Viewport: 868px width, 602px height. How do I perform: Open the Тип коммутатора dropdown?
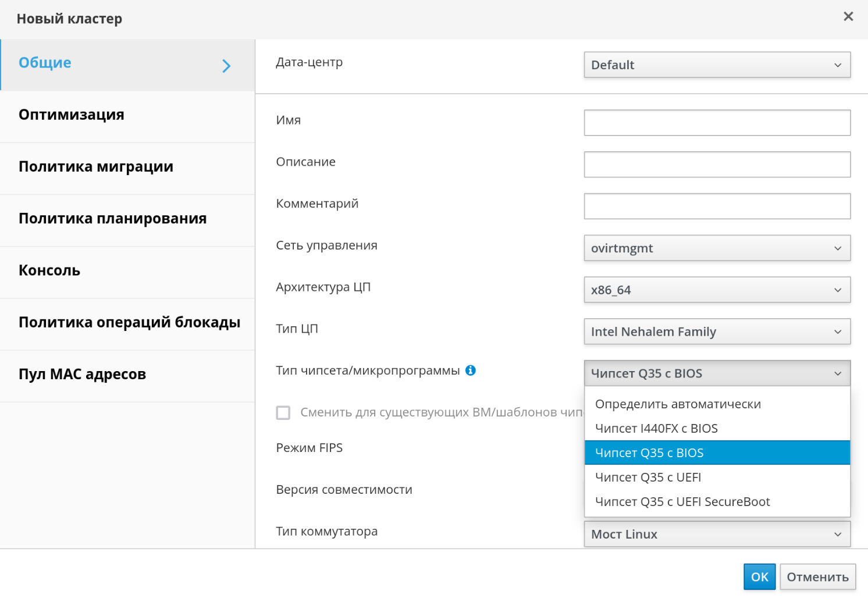[717, 535]
